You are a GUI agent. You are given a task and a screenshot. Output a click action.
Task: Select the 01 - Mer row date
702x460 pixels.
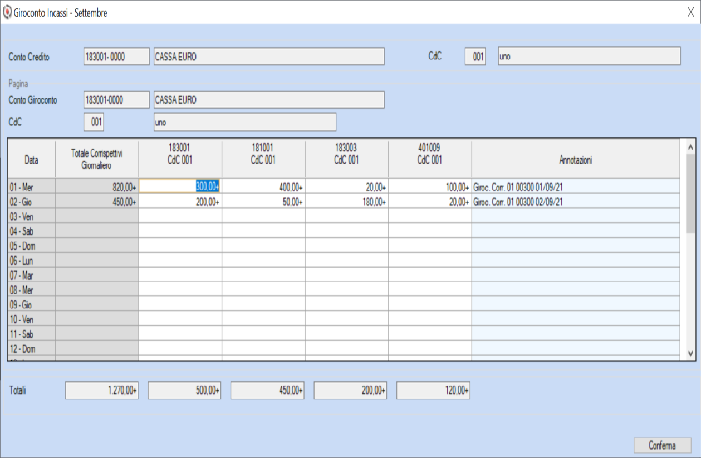point(31,187)
